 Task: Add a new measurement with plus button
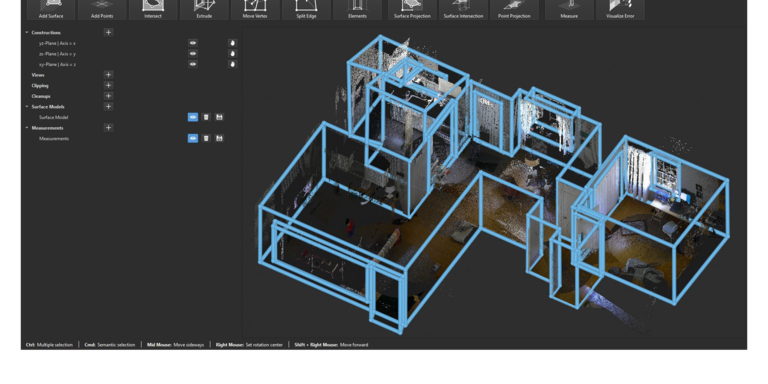108,127
